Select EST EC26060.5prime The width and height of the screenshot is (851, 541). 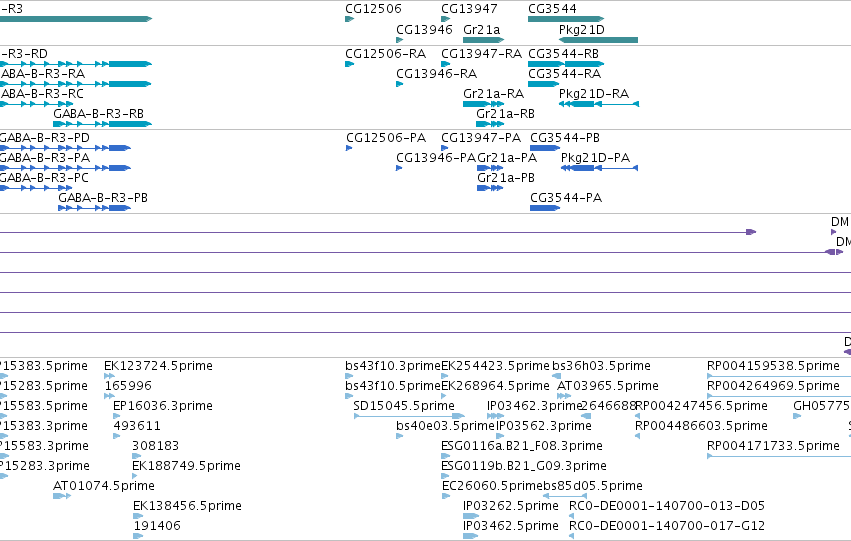(x=492, y=486)
